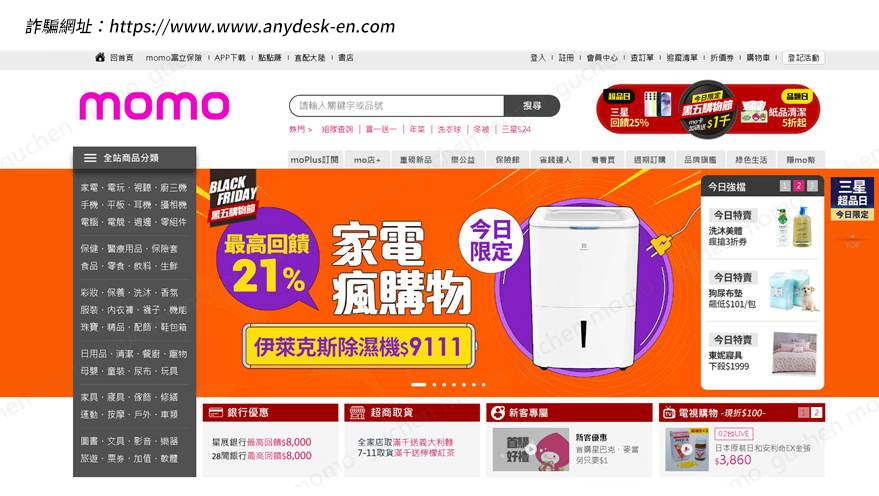Click the 搜尋 search button
879x496 pixels.
click(532, 105)
